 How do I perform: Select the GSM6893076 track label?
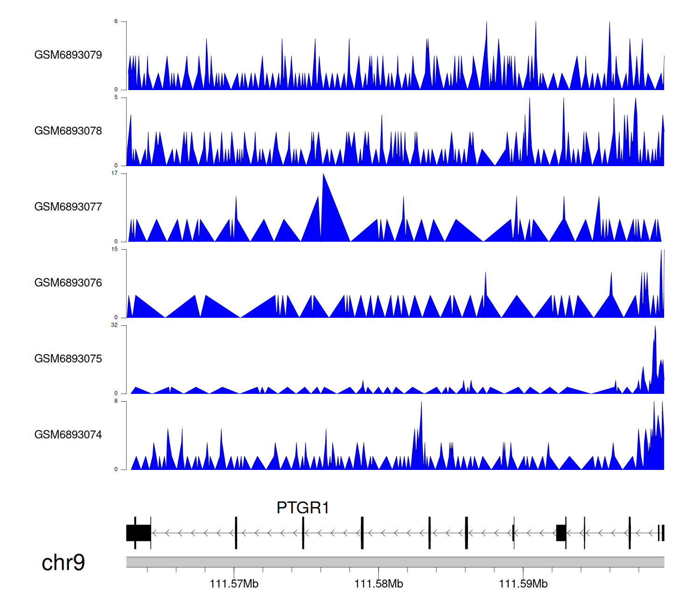[68, 283]
